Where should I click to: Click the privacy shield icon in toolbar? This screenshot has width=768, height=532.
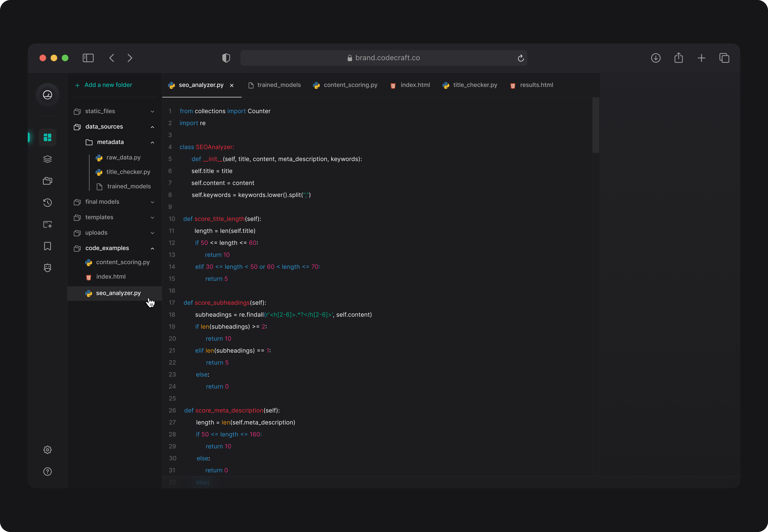pos(226,58)
